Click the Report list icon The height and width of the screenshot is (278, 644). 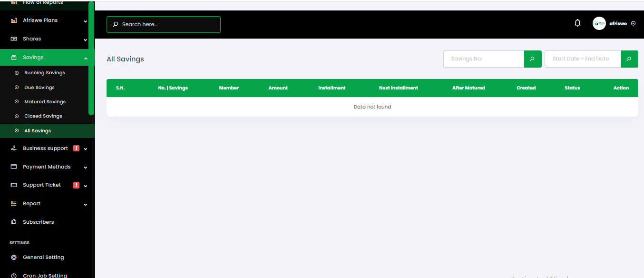[x=14, y=204]
